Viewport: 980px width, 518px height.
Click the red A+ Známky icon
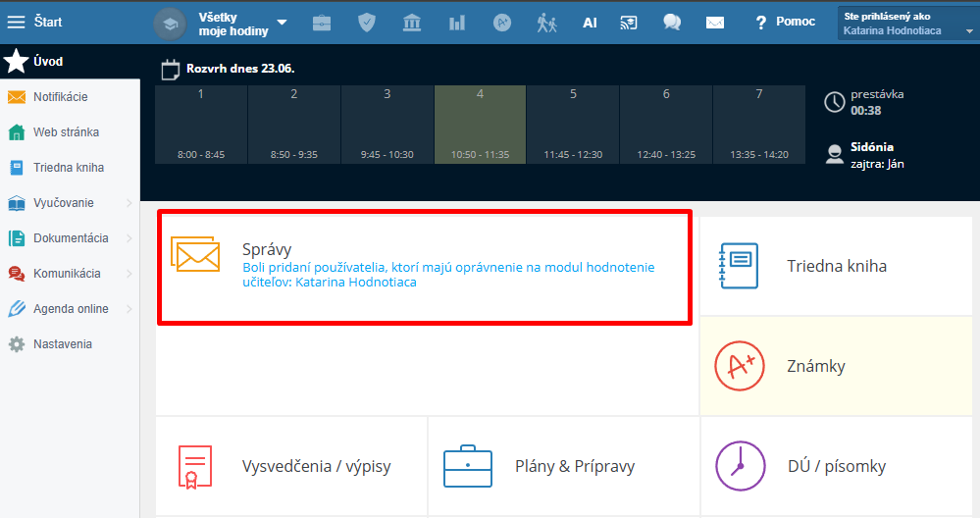[x=740, y=366]
